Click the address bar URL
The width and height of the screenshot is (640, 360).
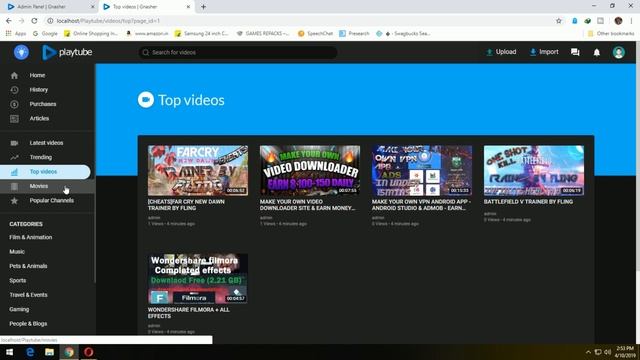(108, 21)
